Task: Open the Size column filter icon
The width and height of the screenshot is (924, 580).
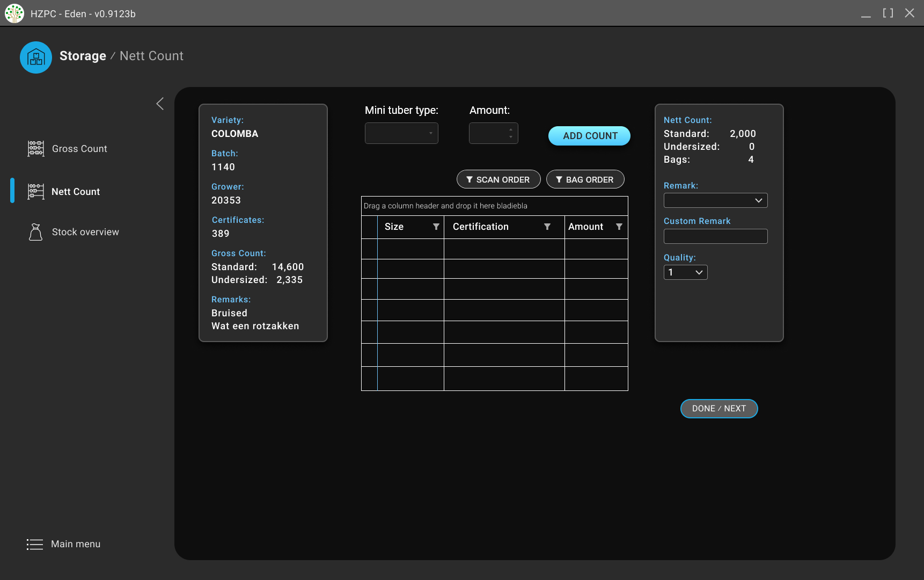Action: click(x=436, y=227)
